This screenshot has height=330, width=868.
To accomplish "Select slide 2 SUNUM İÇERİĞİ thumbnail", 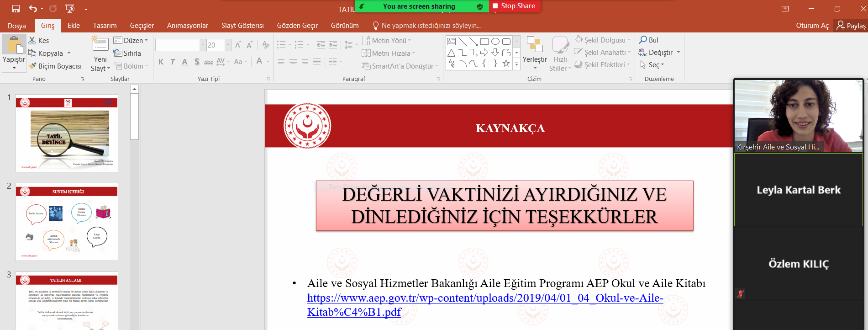I will point(67,222).
